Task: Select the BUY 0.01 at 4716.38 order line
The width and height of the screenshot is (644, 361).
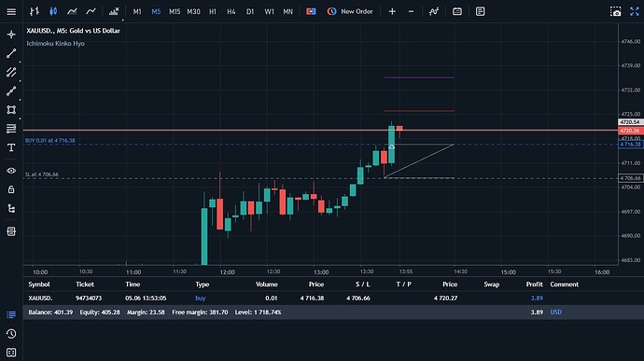Action: click(x=50, y=141)
